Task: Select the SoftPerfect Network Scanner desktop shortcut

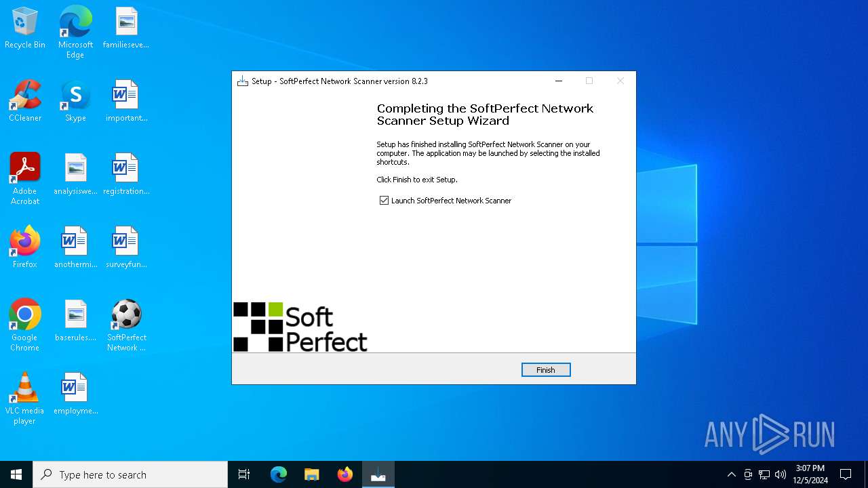Action: point(126,325)
